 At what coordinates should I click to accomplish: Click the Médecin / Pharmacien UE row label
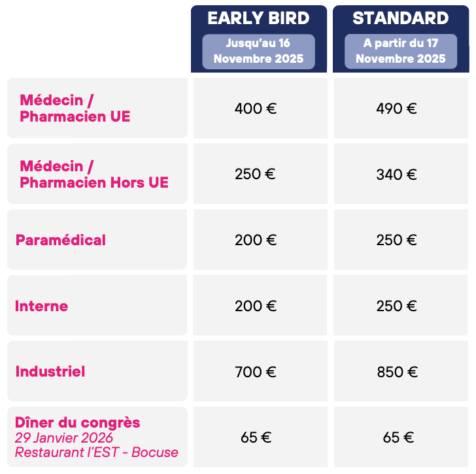coord(75,108)
